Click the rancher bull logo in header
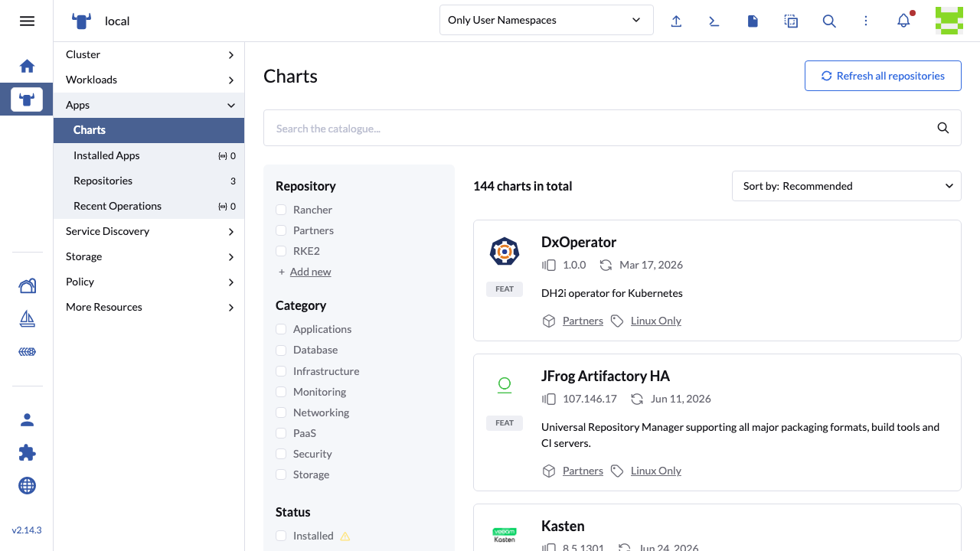 click(x=81, y=21)
